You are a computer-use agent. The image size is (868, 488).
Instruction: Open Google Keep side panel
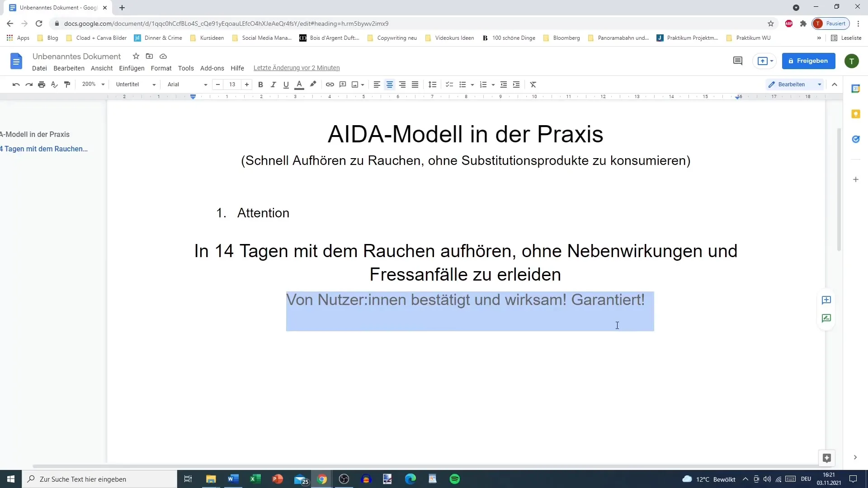point(856,114)
